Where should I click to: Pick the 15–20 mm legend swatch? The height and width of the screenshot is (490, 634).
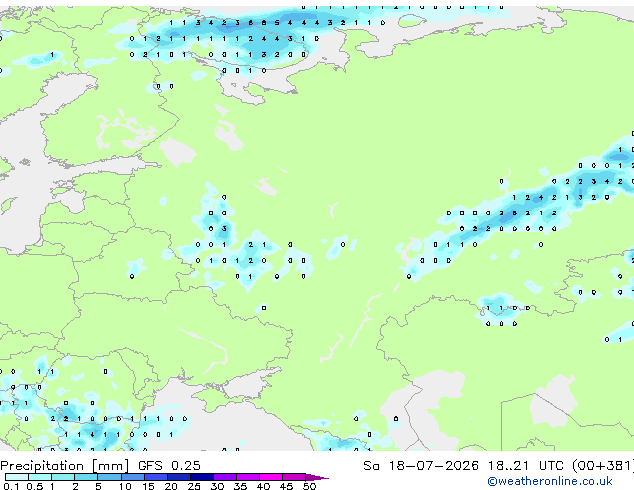pyautogui.click(x=156, y=477)
